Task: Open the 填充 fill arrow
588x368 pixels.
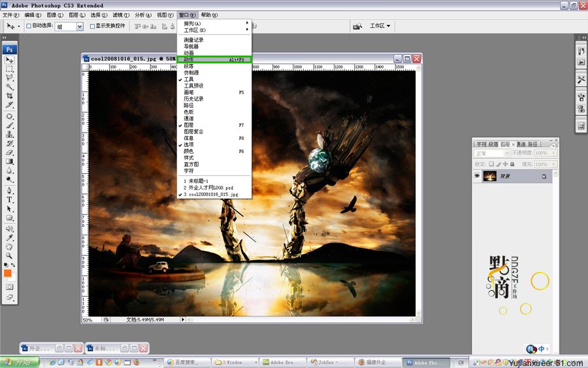Action: pos(553,164)
